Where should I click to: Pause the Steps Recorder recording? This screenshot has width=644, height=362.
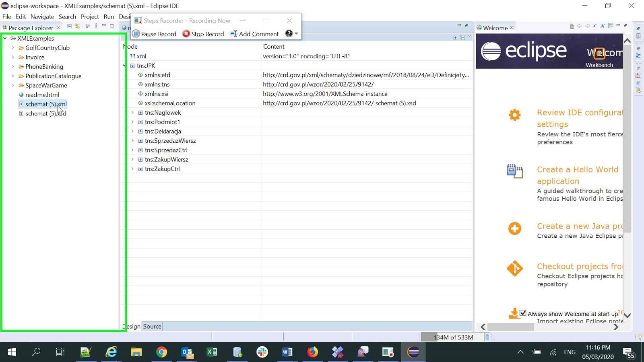click(x=154, y=34)
